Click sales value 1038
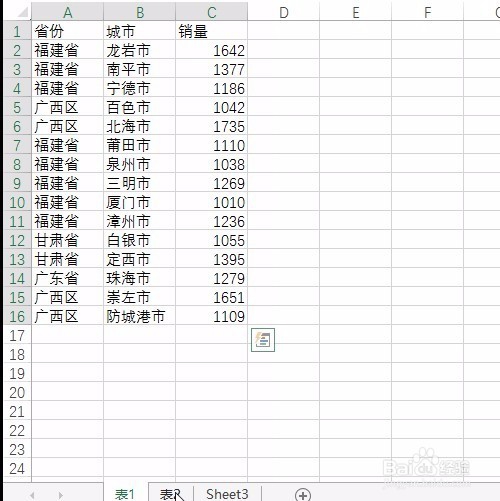500x501 pixels. point(212,164)
